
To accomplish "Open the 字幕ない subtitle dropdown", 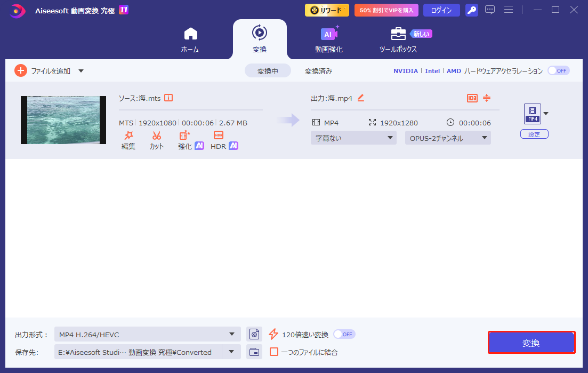I will tap(353, 137).
